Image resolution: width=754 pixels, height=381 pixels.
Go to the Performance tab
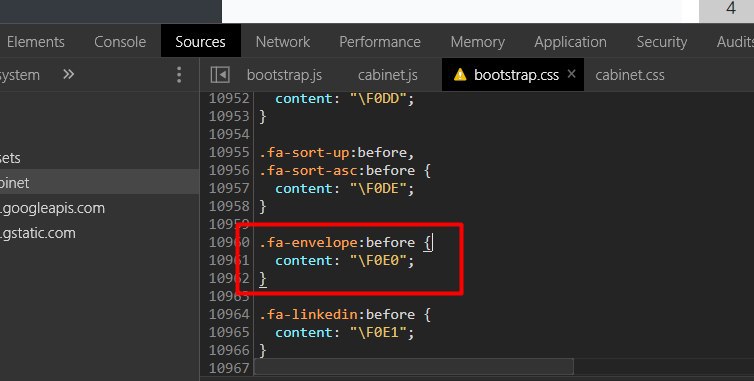(x=380, y=42)
